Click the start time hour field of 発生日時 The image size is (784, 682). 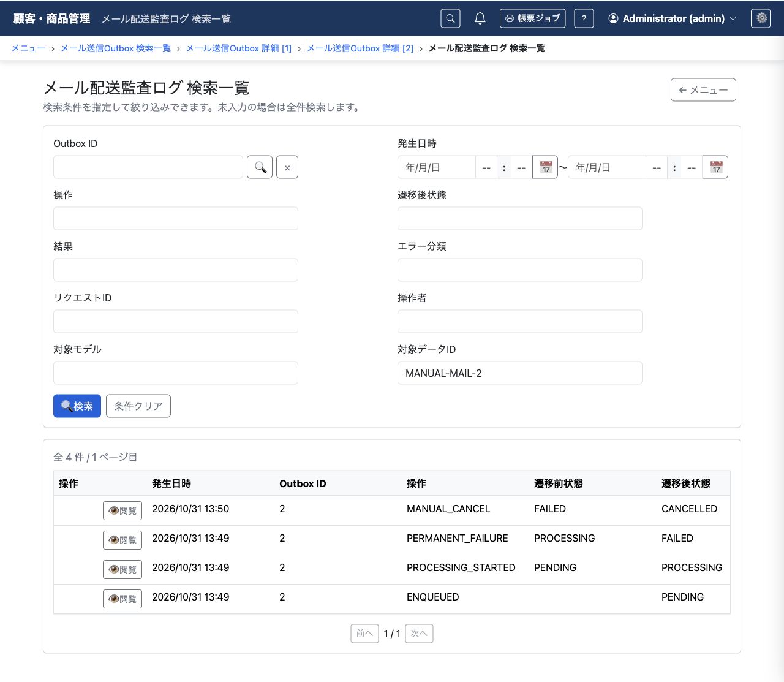(x=486, y=167)
